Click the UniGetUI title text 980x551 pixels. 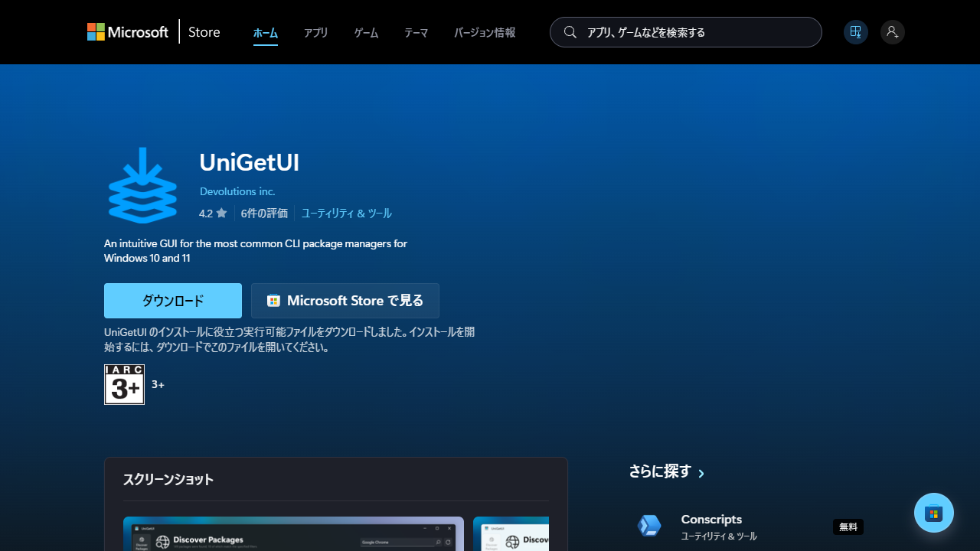coord(249,162)
